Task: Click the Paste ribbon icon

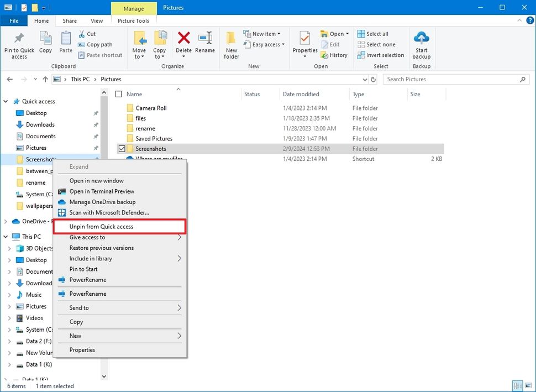Action: (65, 44)
